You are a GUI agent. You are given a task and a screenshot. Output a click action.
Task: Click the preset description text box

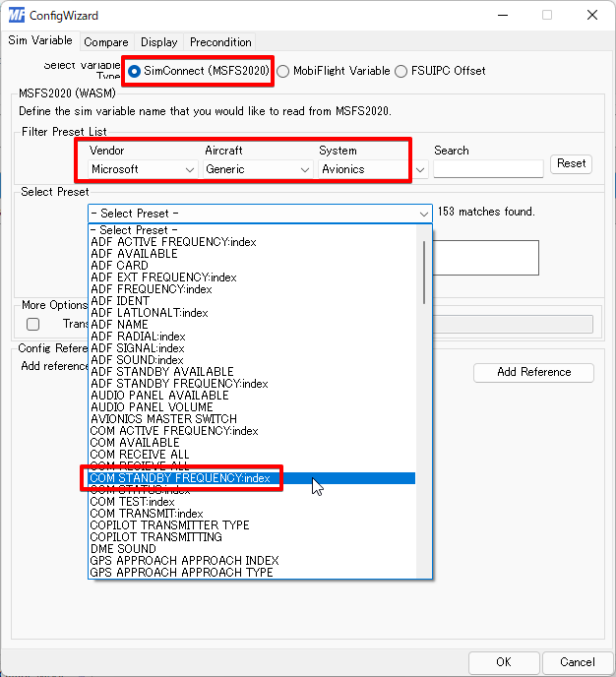(x=486, y=258)
